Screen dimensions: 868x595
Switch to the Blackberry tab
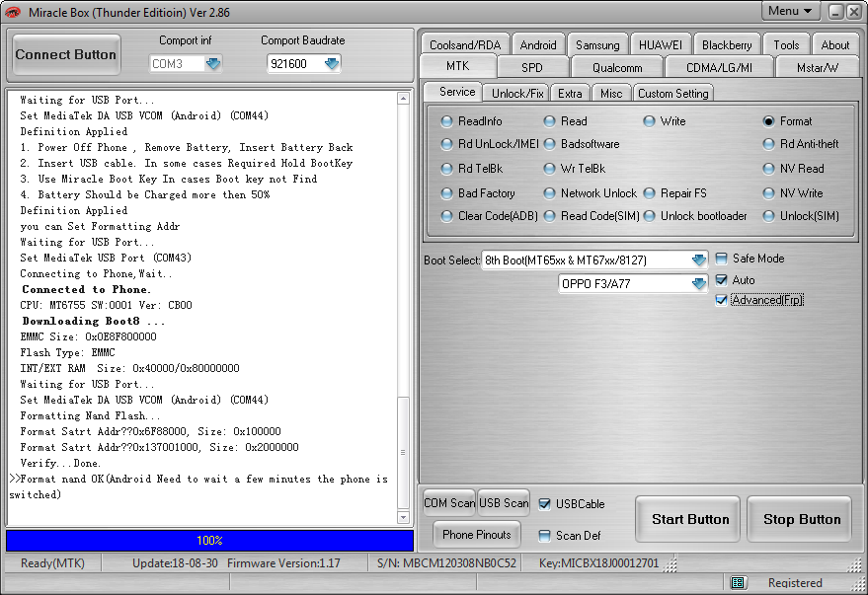click(x=727, y=44)
